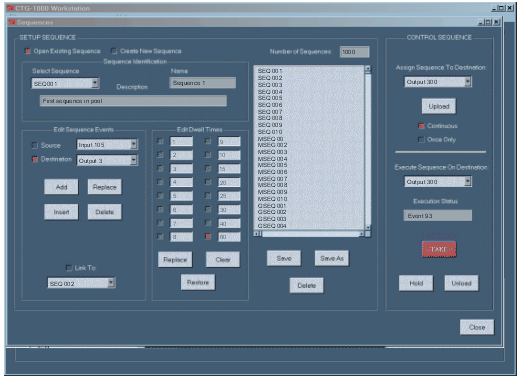Click Replace in Edit Dwell Times
The width and height of the screenshot is (517, 376).
point(175,259)
